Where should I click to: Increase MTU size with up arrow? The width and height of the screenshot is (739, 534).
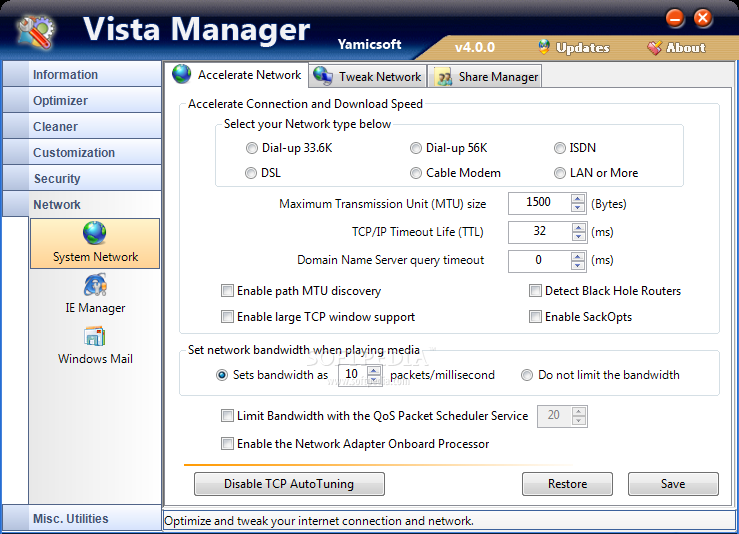pyautogui.click(x=578, y=199)
